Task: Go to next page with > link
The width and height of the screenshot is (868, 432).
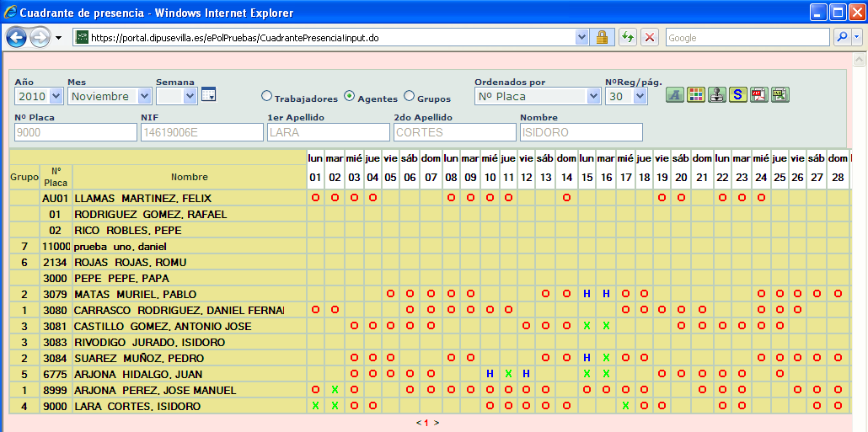Action: click(437, 423)
